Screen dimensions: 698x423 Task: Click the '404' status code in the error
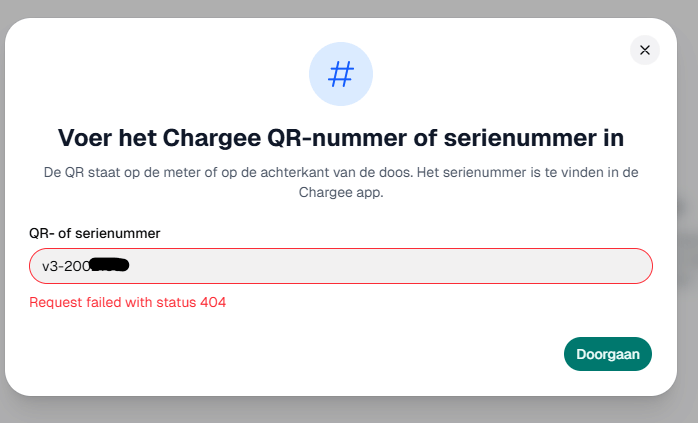tap(213, 302)
